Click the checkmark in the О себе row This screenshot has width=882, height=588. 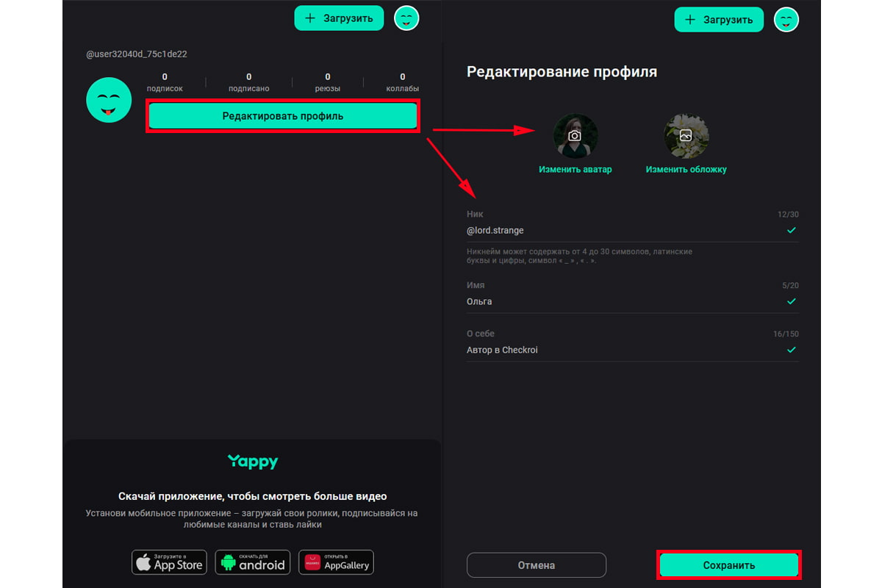tap(791, 350)
